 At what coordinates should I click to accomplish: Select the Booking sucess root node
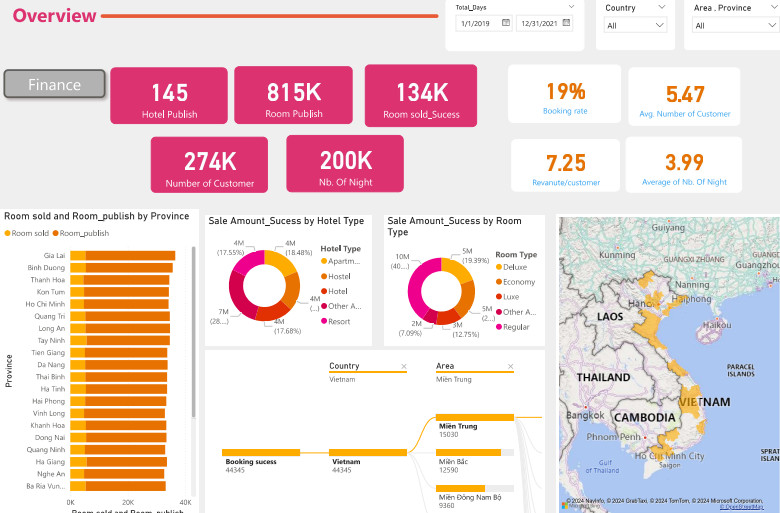261,452
